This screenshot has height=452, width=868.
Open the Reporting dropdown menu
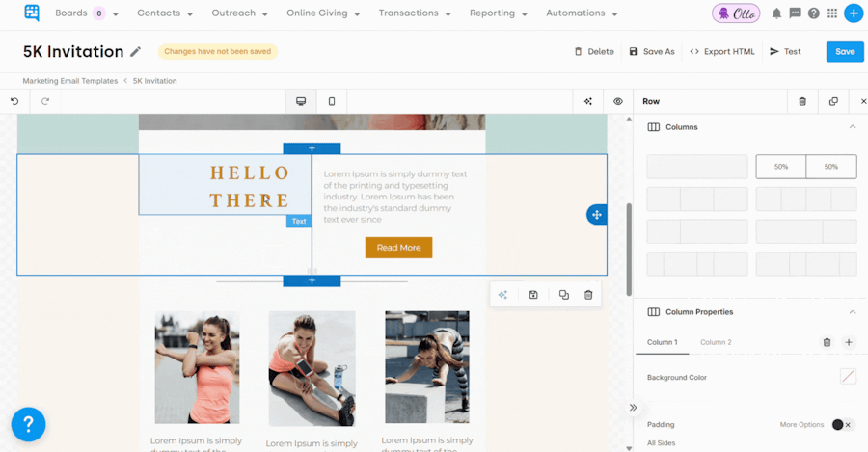(499, 13)
